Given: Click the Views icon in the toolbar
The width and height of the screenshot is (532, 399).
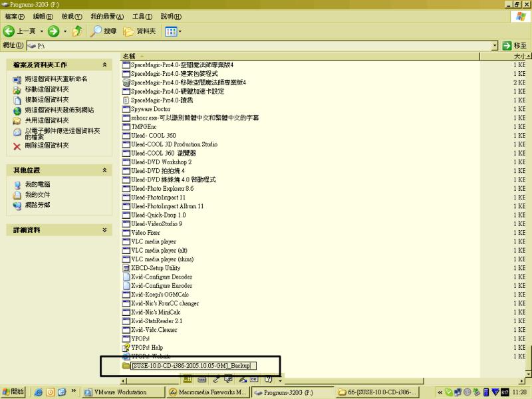Looking at the screenshot, I should point(171,31).
